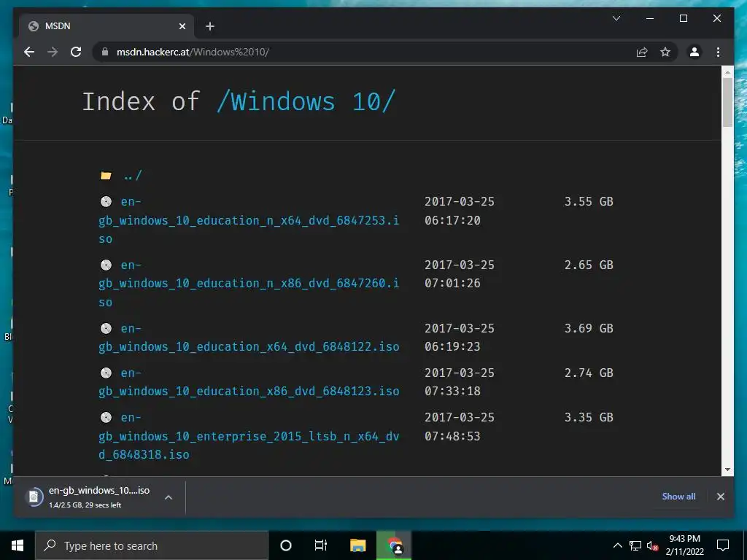747x560 pixels.
Task: Click disc icon for education_x86 6848123 ISO
Action: [106, 373]
